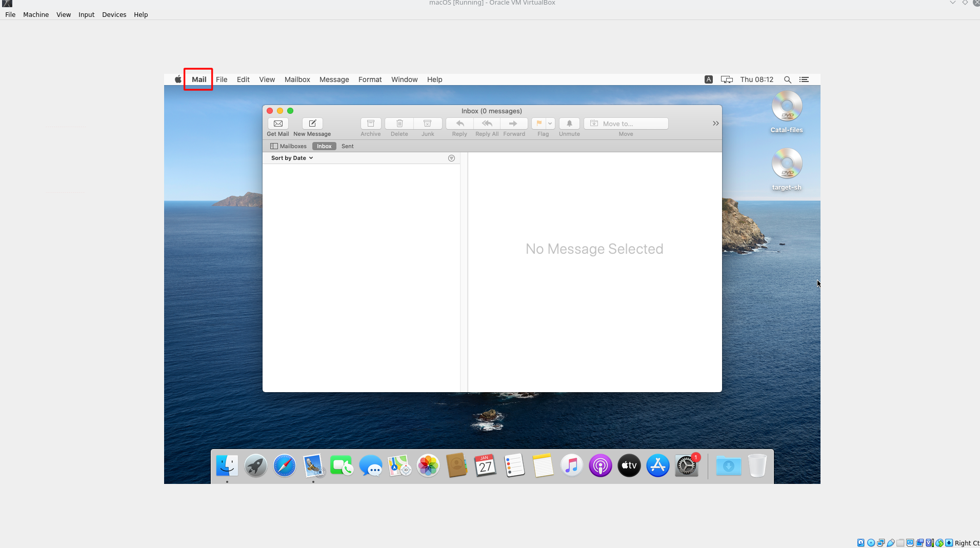Image resolution: width=980 pixels, height=548 pixels.
Task: Select the Inbox favorites button
Action: pos(324,146)
